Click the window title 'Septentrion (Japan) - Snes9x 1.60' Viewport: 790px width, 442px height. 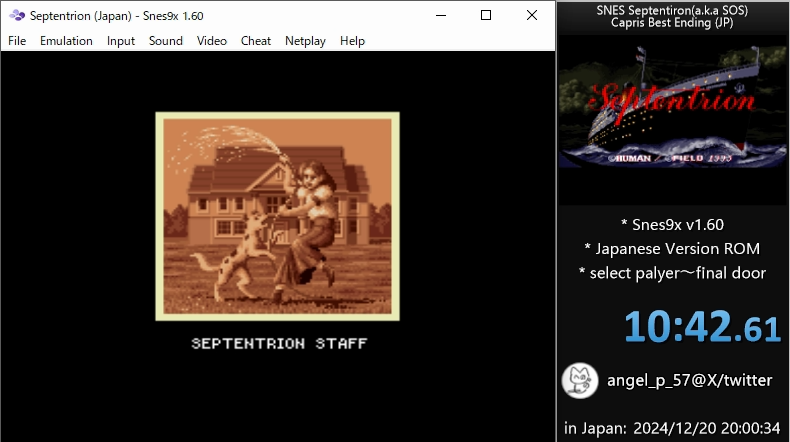tap(116, 16)
